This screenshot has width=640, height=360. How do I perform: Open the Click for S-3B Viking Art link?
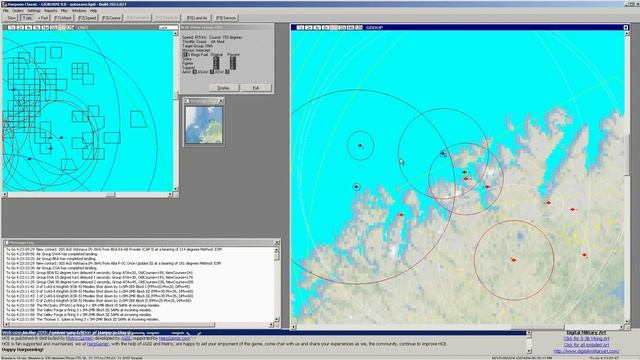click(586, 339)
